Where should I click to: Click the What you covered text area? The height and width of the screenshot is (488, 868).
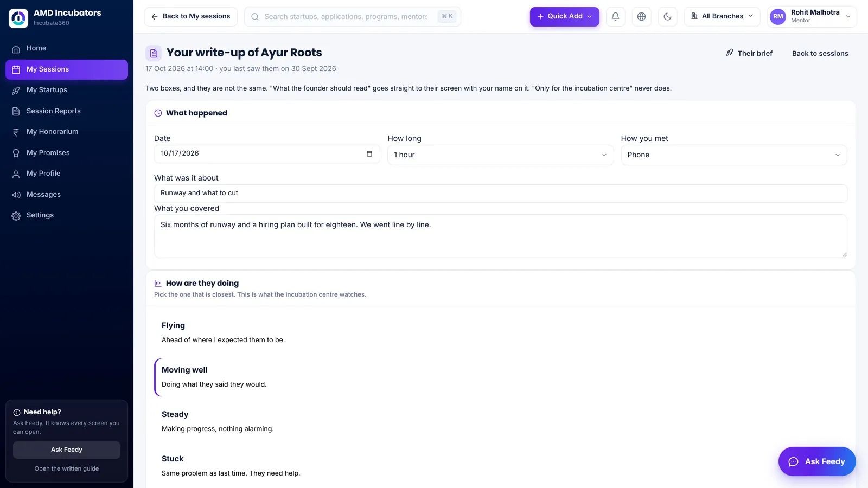[501, 236]
